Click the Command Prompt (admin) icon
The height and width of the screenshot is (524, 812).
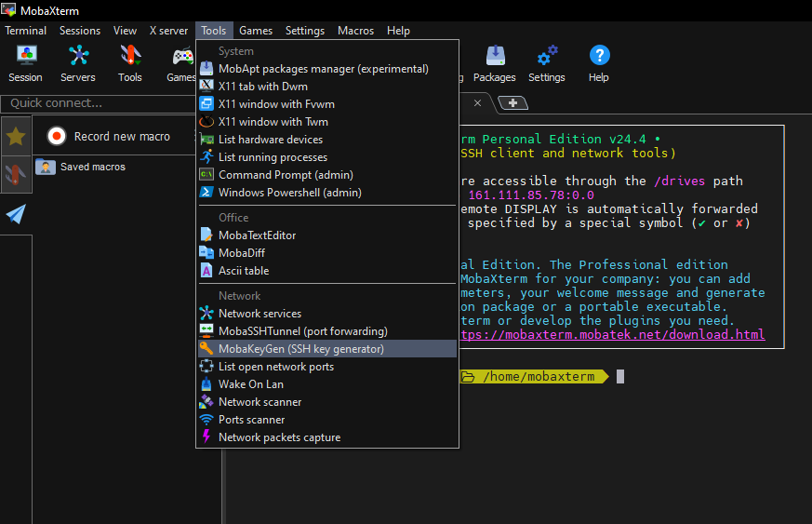click(206, 175)
